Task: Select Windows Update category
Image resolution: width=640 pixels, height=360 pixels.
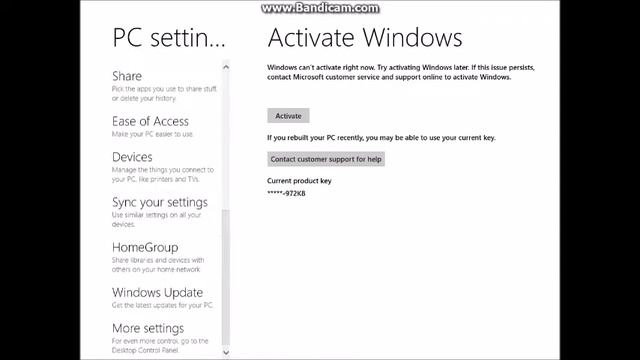Action: pos(157,293)
